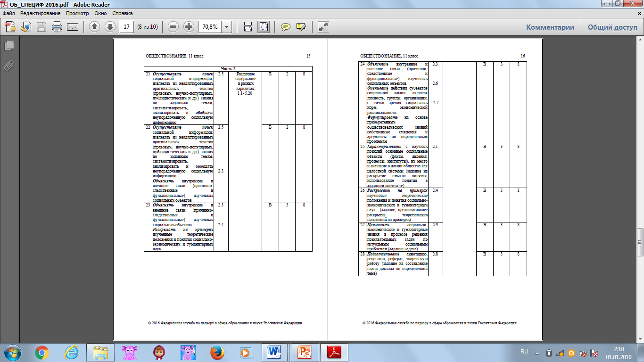Open the attachments paperclip panel
Image resolution: width=644 pixels, height=362 pixels.
coord(9,65)
